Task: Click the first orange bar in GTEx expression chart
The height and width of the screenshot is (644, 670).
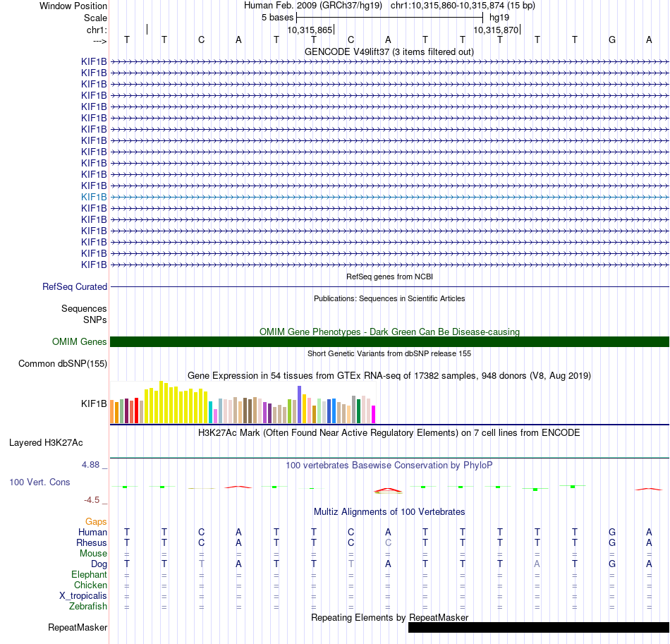Action: pyautogui.click(x=112, y=411)
